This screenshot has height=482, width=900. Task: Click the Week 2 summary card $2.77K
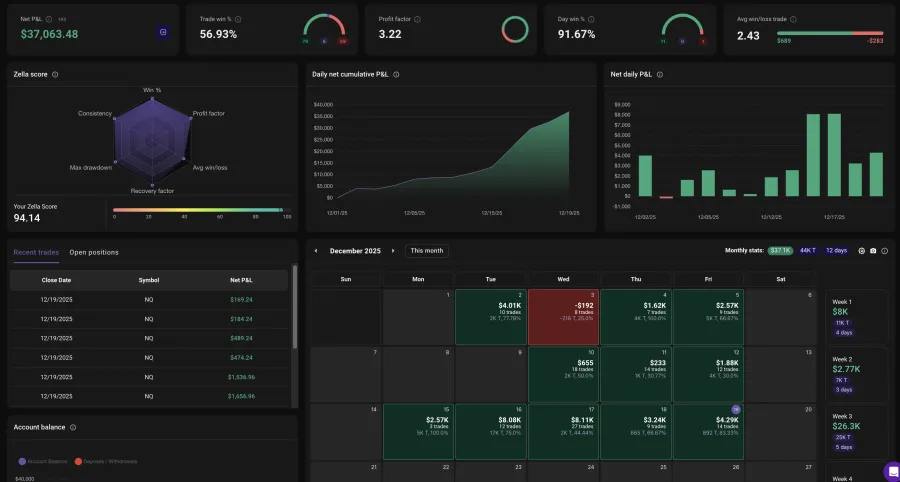pyautogui.click(x=856, y=374)
